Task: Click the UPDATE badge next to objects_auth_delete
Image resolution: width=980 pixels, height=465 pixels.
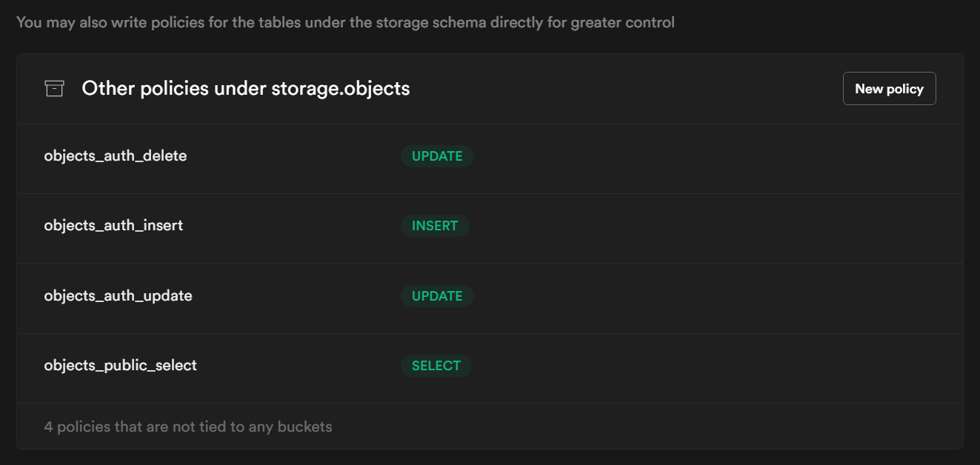Action: pos(436,156)
